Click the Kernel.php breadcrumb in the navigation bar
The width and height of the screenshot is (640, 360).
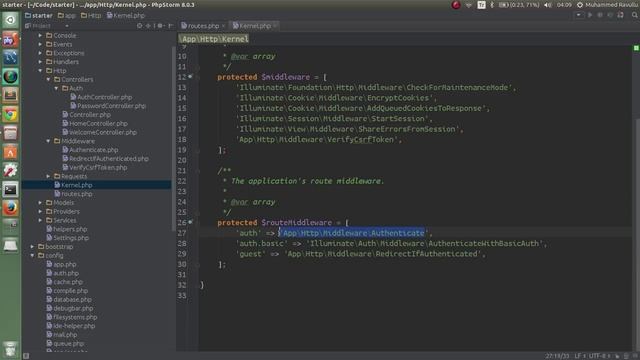[126, 16]
